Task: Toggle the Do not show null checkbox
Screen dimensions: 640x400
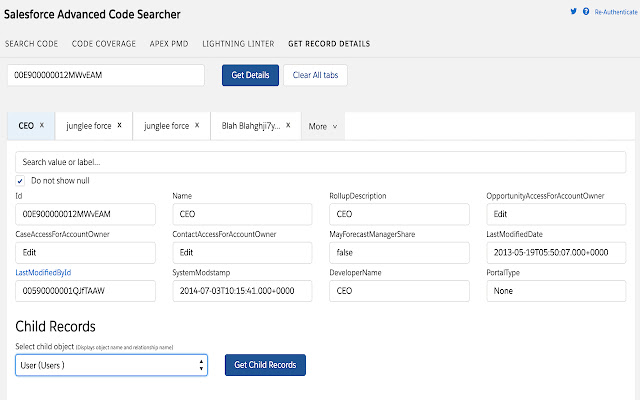Action: (x=21, y=180)
